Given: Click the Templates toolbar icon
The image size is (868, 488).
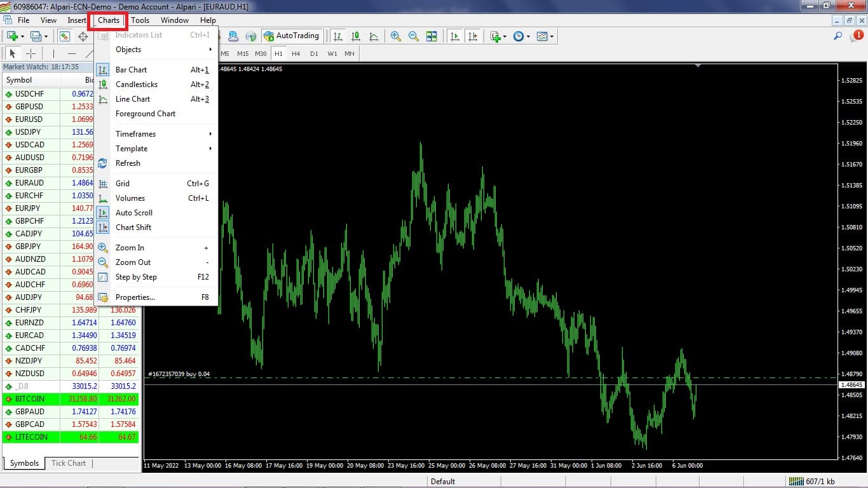Looking at the screenshot, I should (542, 36).
